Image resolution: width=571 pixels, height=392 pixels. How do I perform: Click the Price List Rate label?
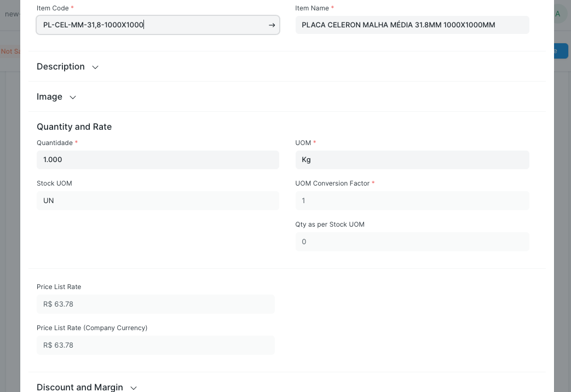point(59,287)
